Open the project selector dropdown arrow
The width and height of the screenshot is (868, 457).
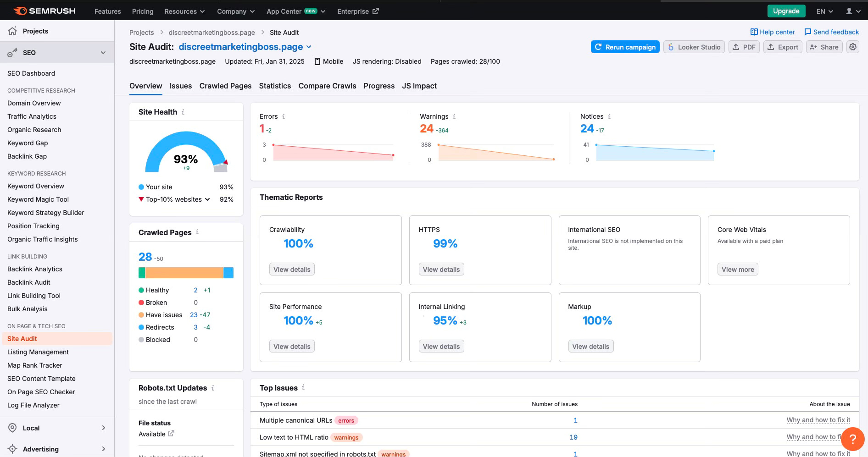[309, 47]
